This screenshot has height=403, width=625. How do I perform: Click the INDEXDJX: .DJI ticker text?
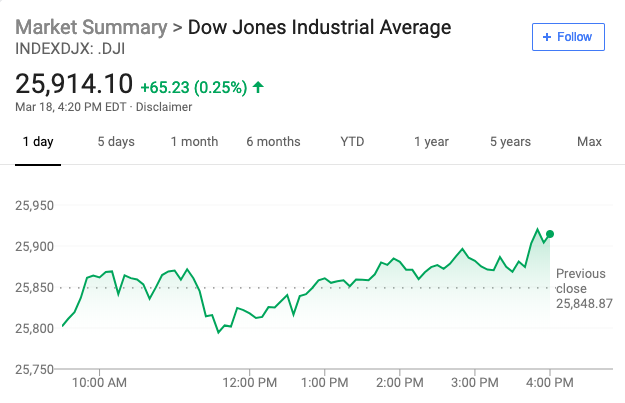pos(65,47)
